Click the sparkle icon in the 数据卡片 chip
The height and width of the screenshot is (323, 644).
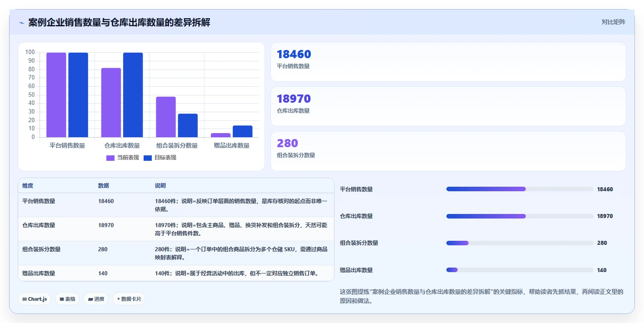coord(119,299)
